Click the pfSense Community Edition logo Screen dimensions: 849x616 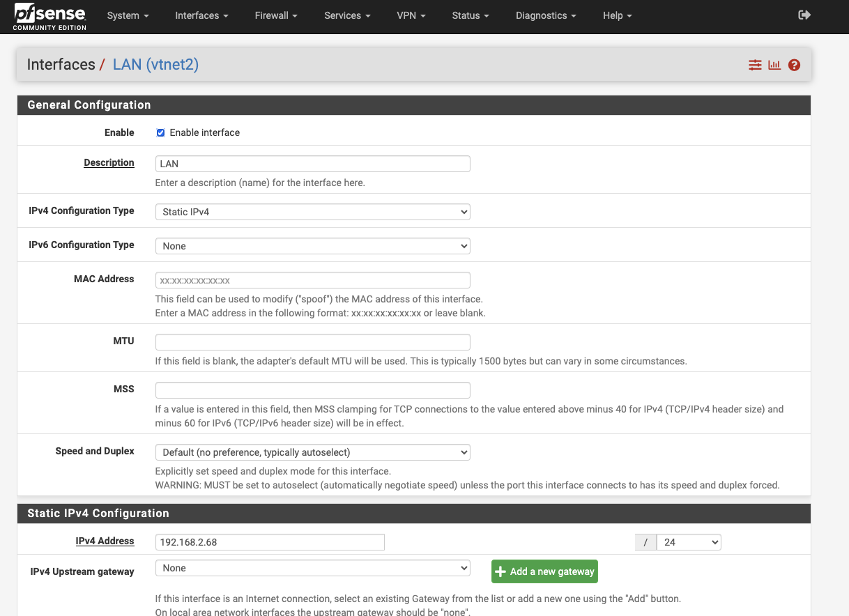[49, 16]
